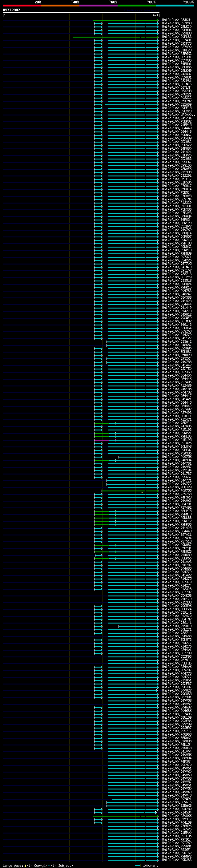Image resolution: width=197 pixels, height=868 pixels.
Task: Open hit UniRef100_P20866
Action: [176, 816]
